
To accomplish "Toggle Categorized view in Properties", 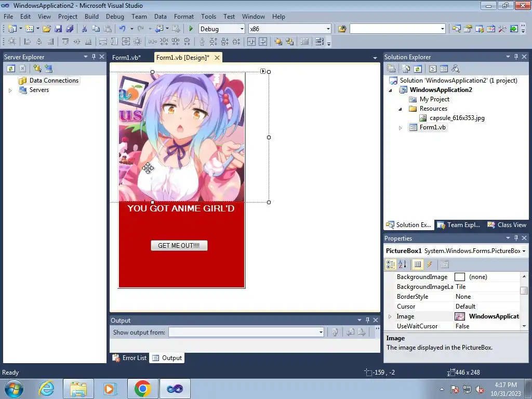I will click(x=391, y=264).
